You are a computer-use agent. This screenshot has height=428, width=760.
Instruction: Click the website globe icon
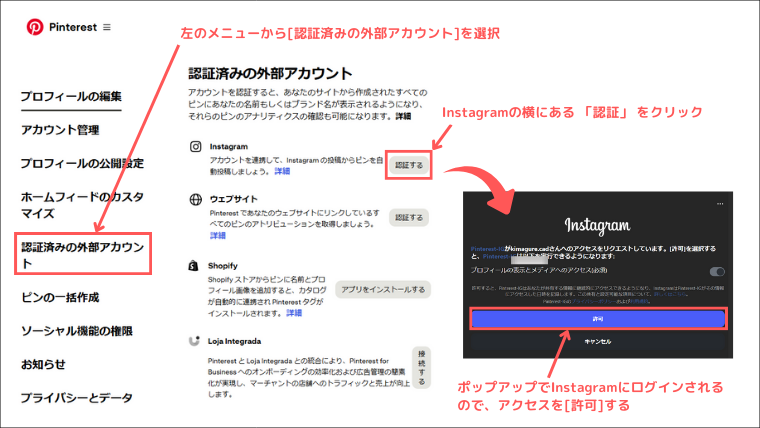[195, 199]
